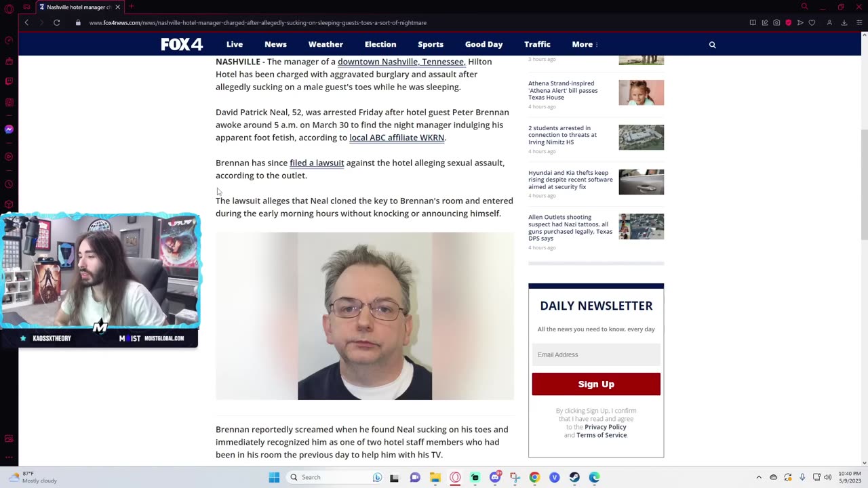The width and height of the screenshot is (868, 488).
Task: Follow the downtown Nashville, Tennessee link
Action: click(x=401, y=62)
